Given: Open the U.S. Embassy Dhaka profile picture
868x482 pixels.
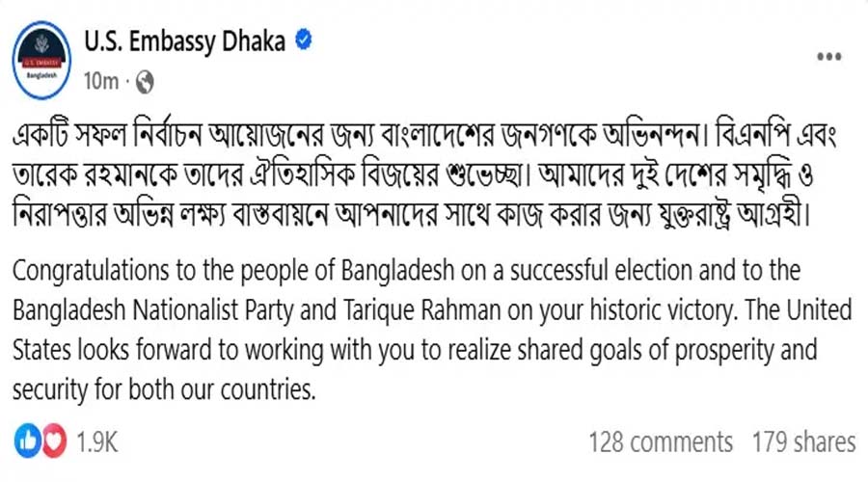Looking at the screenshot, I should point(41,58).
